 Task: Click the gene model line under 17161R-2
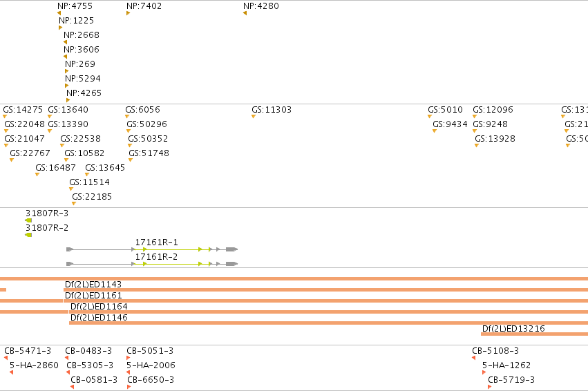(x=152, y=264)
